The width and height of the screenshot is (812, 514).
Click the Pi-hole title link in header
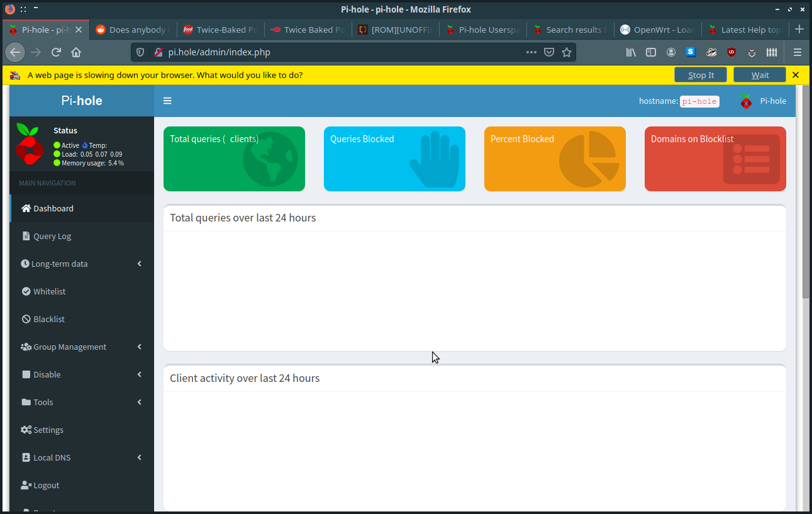click(x=82, y=101)
